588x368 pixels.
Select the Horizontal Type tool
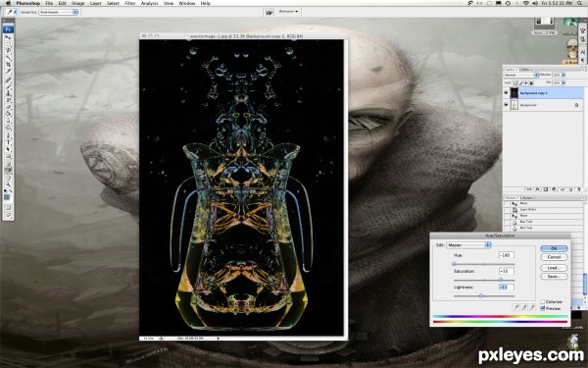[x=8, y=142]
